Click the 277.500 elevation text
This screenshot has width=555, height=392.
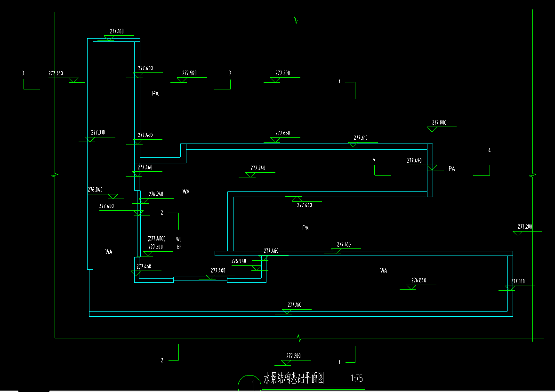(189, 73)
